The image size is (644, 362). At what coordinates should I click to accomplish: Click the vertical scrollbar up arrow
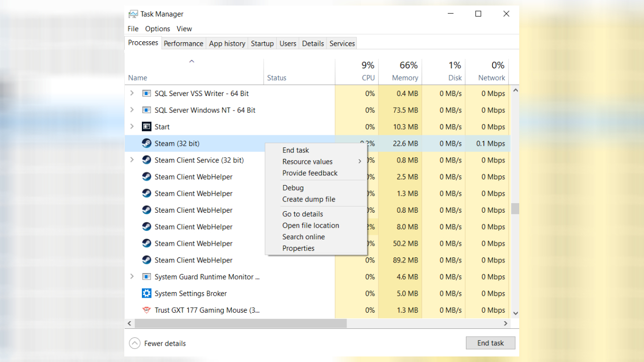[515, 90]
